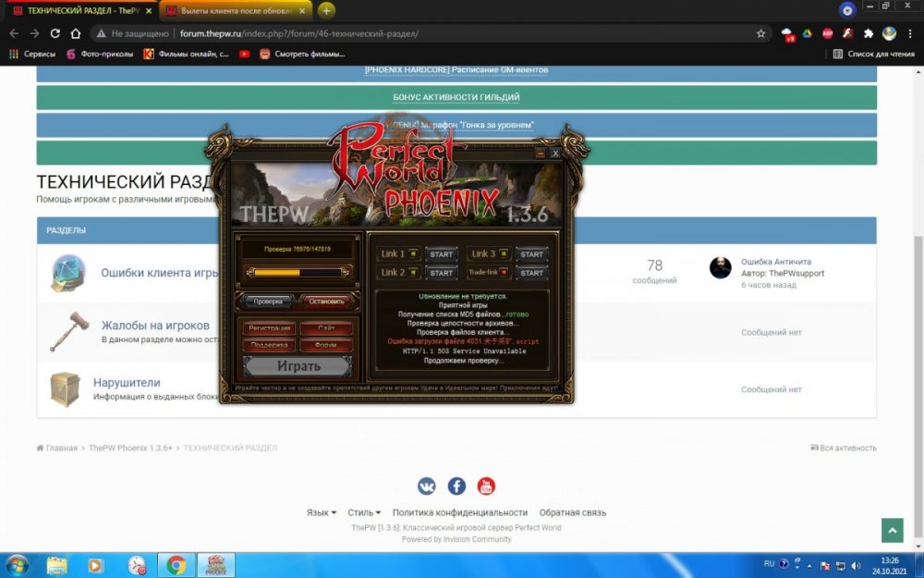The image size is (924, 578).
Task: Click ThePWsupport author avatar
Action: click(x=720, y=268)
